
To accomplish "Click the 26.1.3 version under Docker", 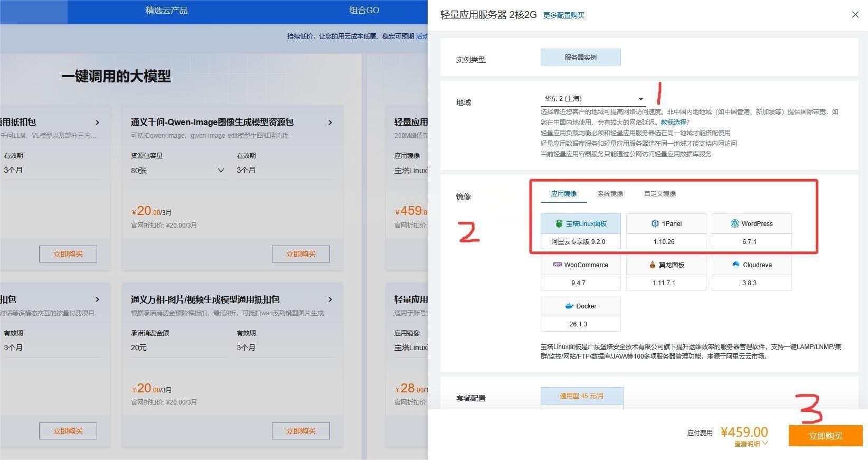I will 578,324.
